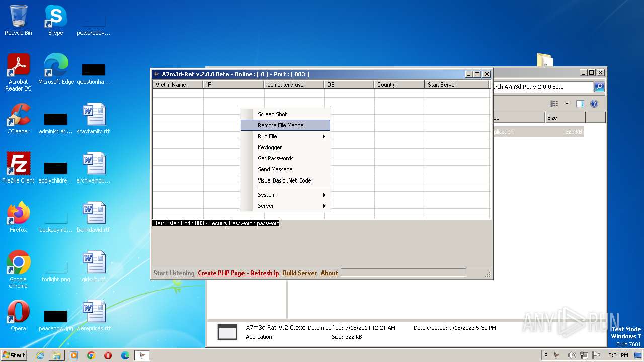This screenshot has height=362, width=644.
Task: Show hidden system tray icons
Action: tap(546, 355)
